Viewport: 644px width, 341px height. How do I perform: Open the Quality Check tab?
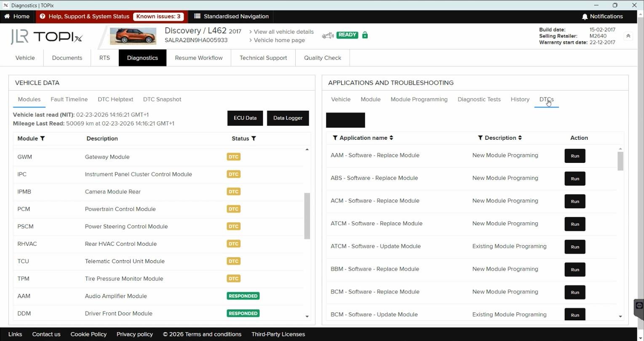click(x=323, y=58)
